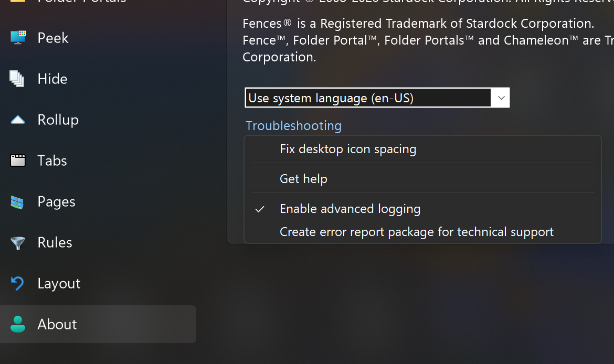
Task: Click the Pages tiles icon
Action: point(17,202)
